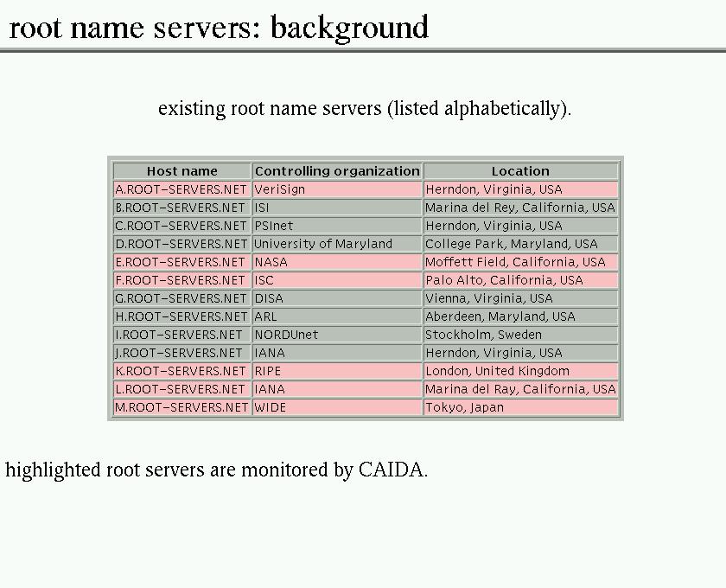The image size is (726, 588).
Task: Click the WIDE organization cell
Action: 337,407
